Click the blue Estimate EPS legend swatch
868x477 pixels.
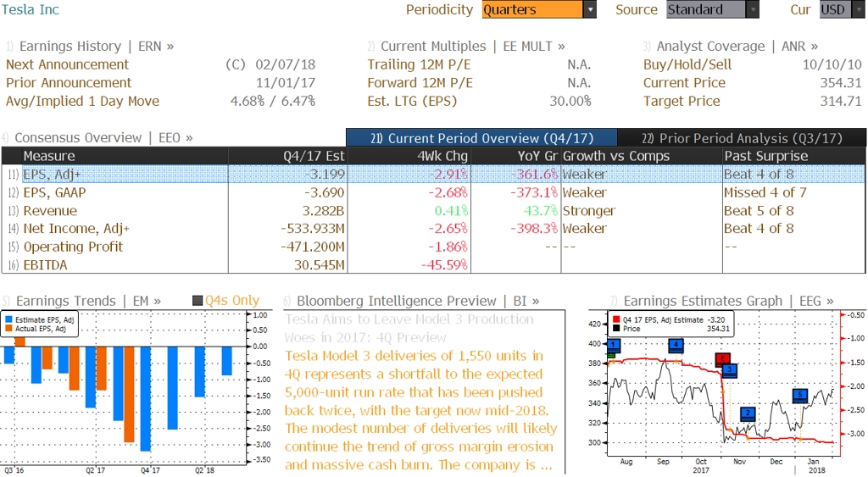8,320
